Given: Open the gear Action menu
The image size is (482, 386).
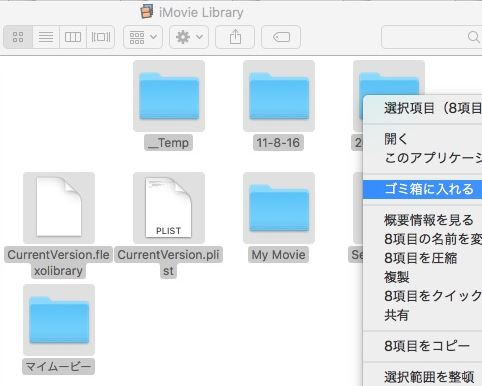Looking at the screenshot, I should point(189,37).
